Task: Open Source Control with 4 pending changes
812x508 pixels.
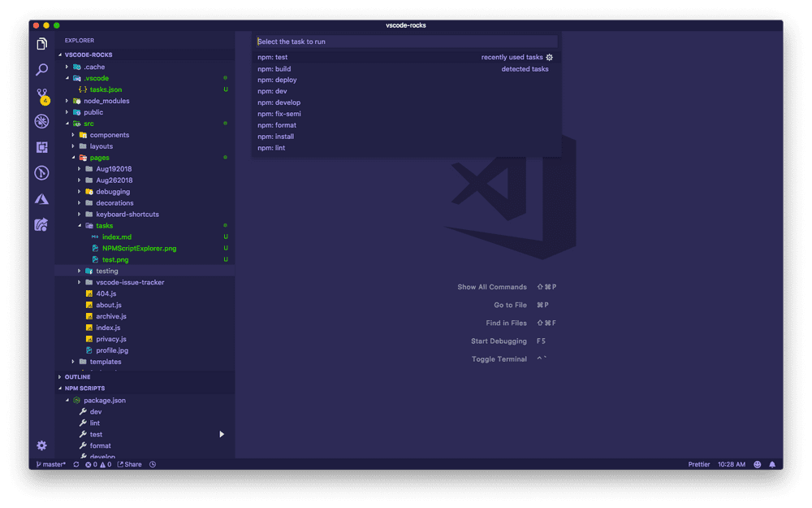Action: 41,95
